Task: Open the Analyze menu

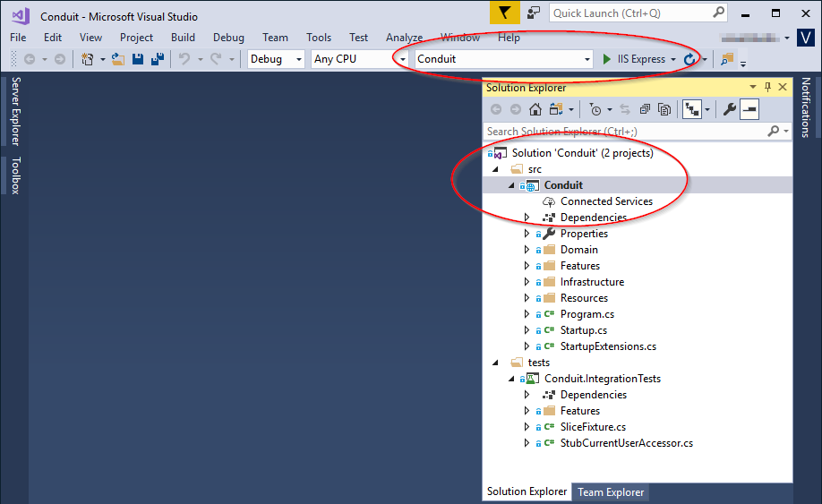Action: (x=404, y=38)
